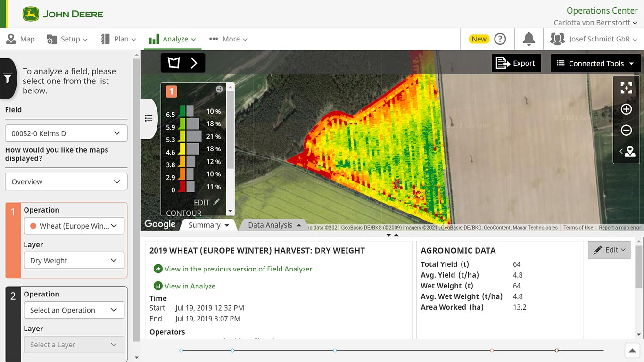
Task: Open the Dry Weight layer dropdown
Action: click(74, 261)
